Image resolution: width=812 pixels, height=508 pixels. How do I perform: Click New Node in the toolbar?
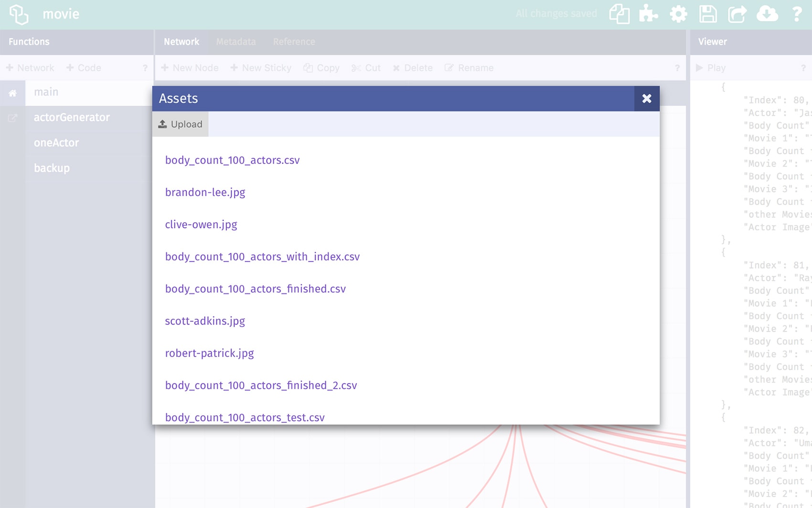pos(190,68)
